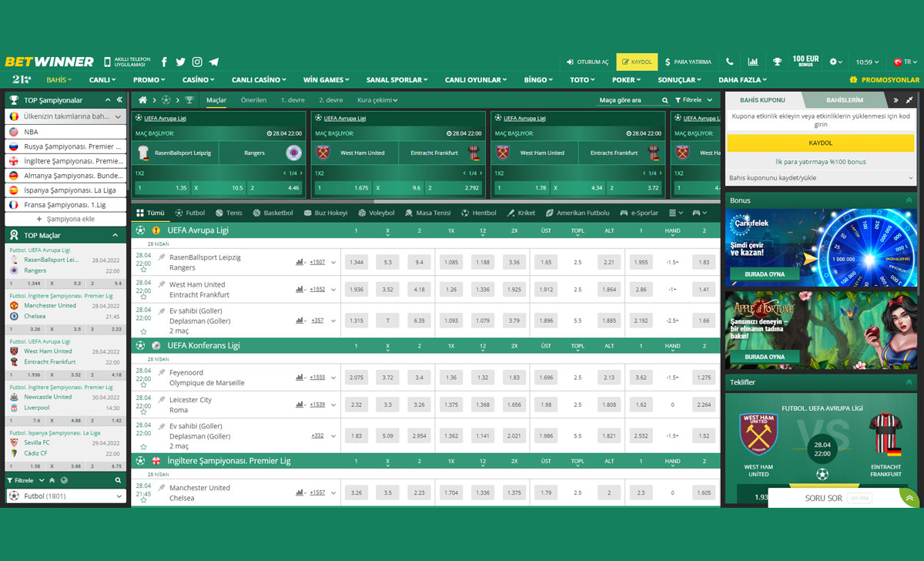Search with the magnifier icon next to Maça göre ara
Screen dimensions: 924x561
[665, 100]
